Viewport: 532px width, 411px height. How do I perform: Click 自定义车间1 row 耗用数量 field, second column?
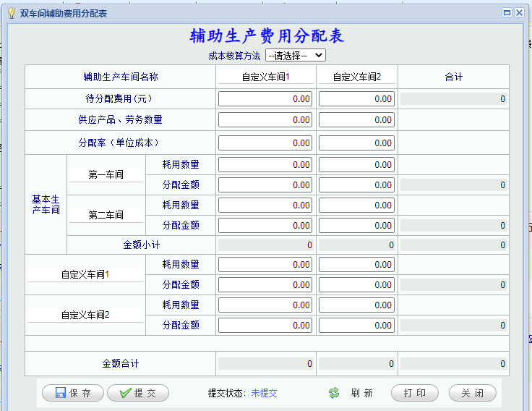coord(356,265)
